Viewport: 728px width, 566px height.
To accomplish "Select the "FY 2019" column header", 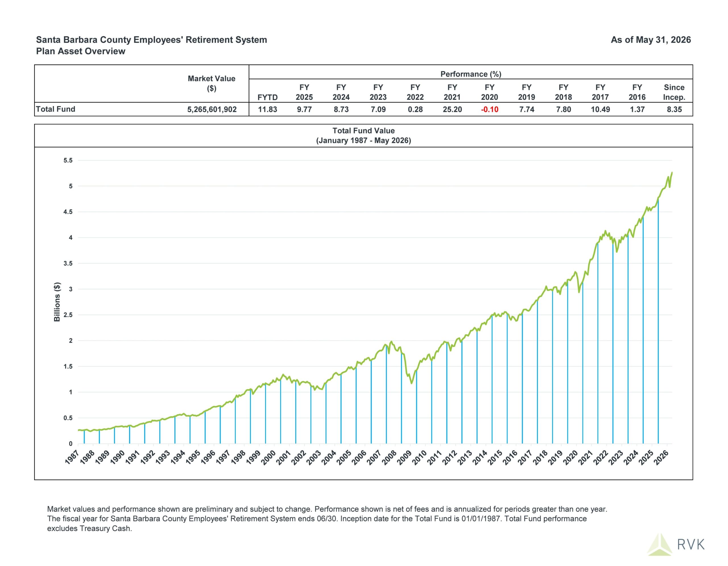I will click(527, 92).
